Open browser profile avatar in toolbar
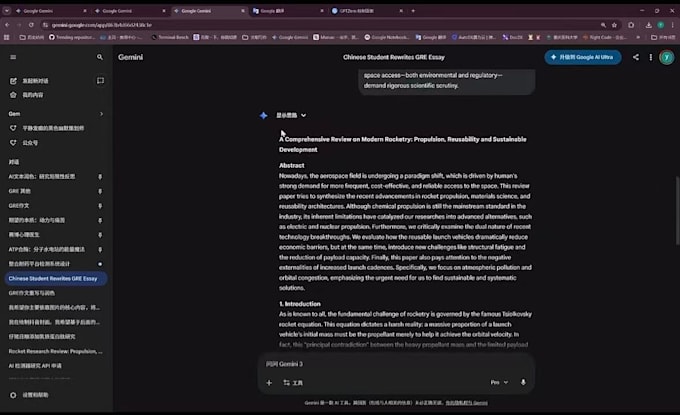Screen dimensions: 680x415 coord(660,25)
